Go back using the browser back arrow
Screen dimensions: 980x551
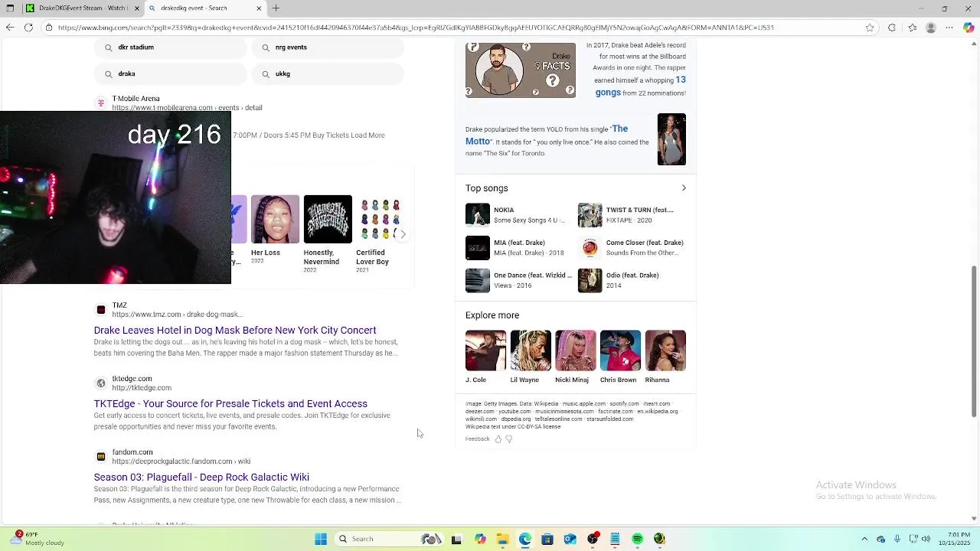[9, 28]
